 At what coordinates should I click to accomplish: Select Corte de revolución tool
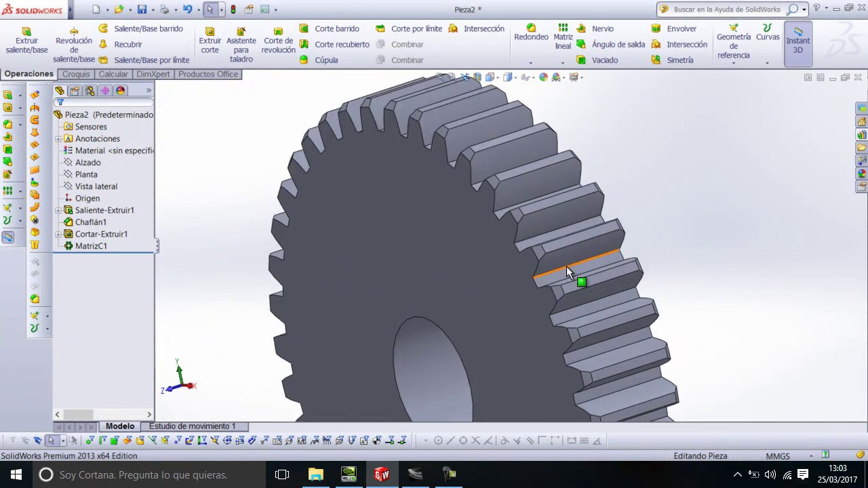tap(278, 41)
